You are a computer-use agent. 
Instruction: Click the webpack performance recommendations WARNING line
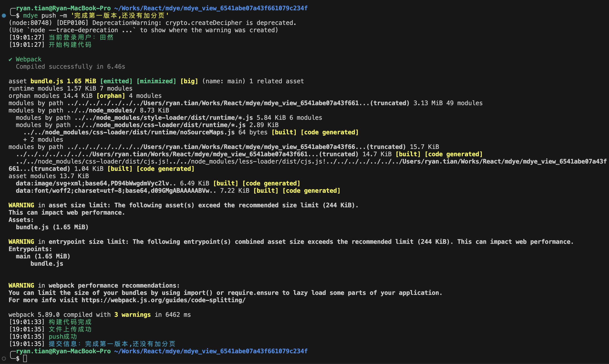(x=94, y=285)
